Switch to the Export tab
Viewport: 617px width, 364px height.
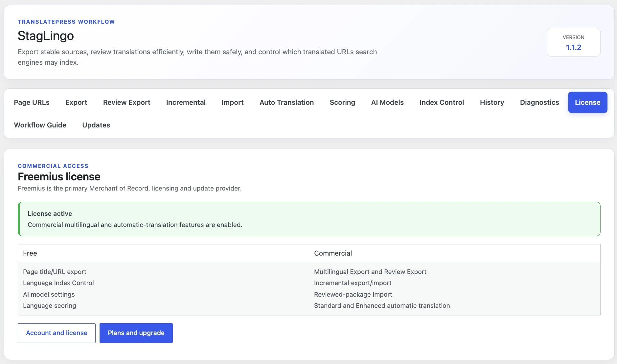click(76, 102)
